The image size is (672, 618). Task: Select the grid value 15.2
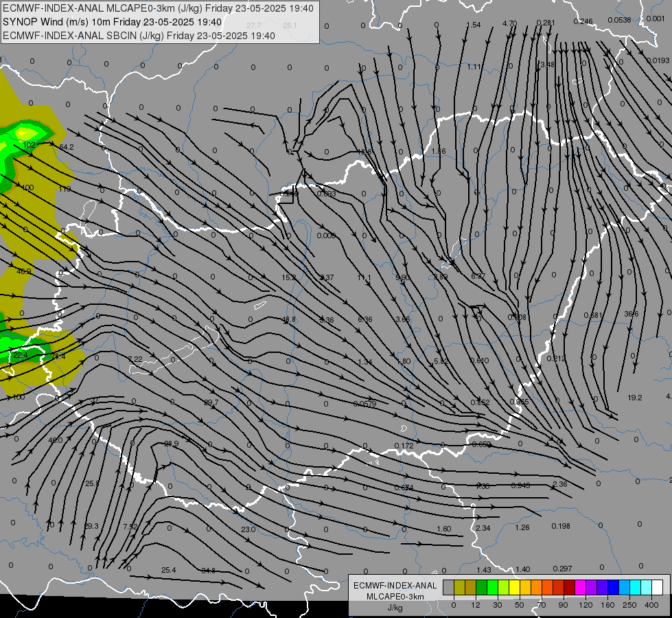point(288,277)
